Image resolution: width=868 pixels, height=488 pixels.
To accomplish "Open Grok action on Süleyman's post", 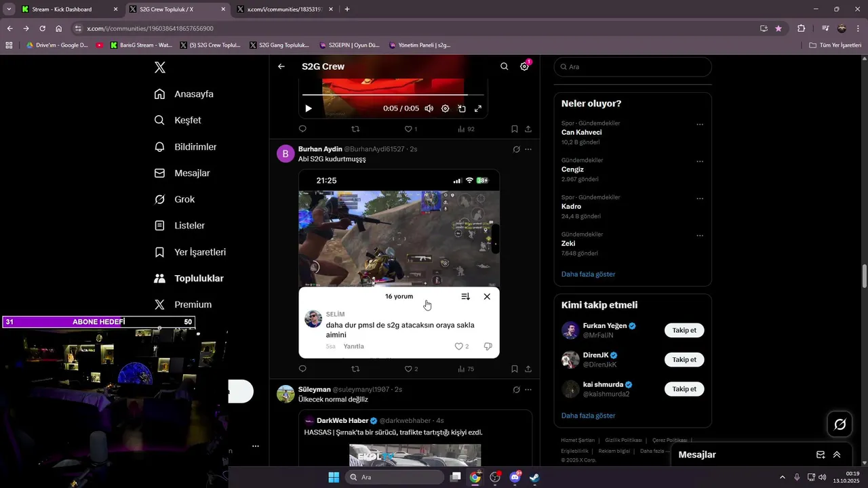I will (516, 390).
